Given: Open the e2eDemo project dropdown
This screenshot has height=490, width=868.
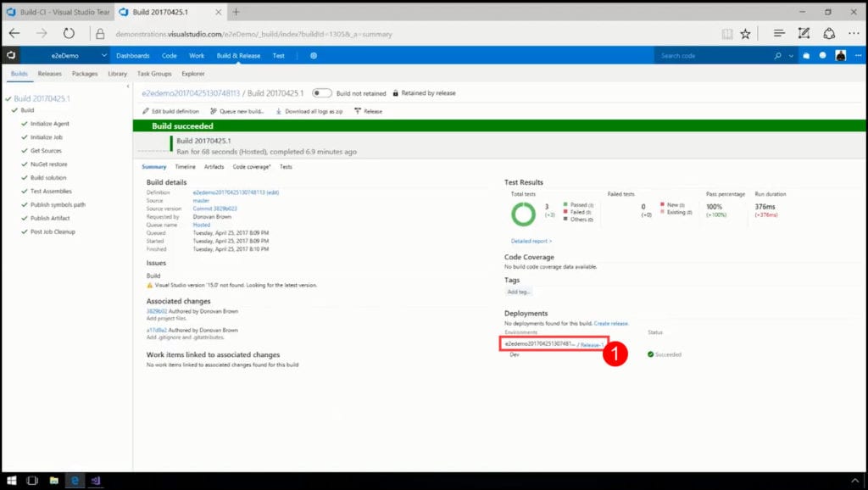Looking at the screenshot, I should (104, 55).
